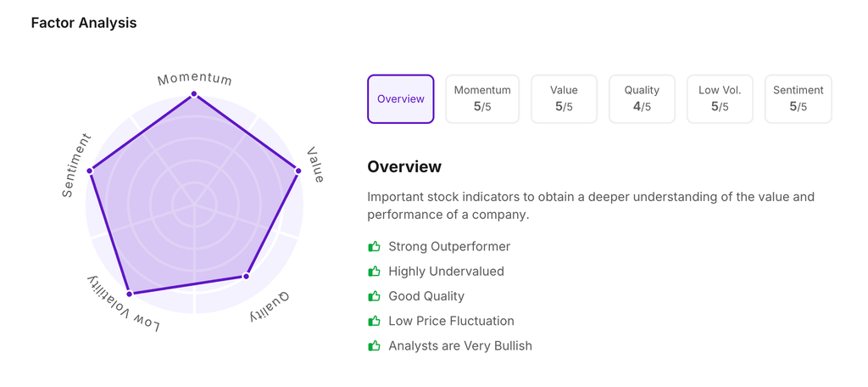
Task: Click thumbs-up icon beside Strong Outperformer
Action: 374,247
